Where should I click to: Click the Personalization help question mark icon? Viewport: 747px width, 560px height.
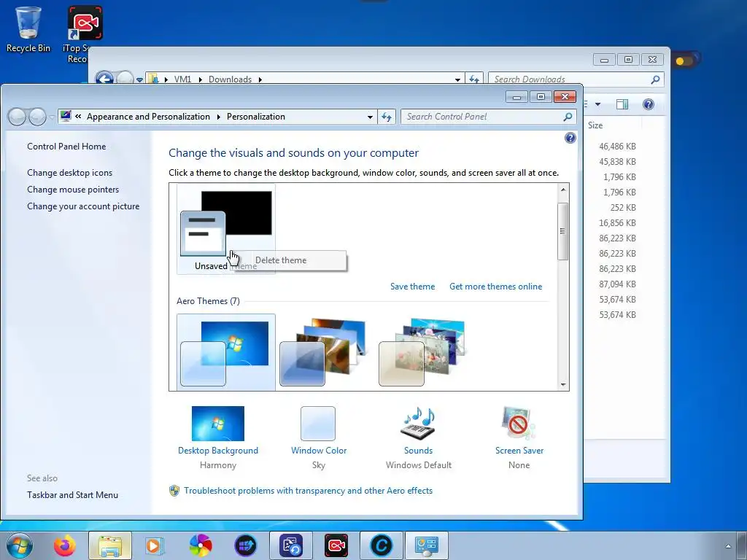(x=570, y=138)
